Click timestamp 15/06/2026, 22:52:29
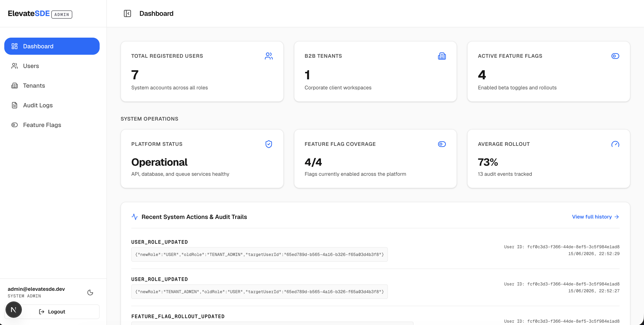This screenshot has height=325, width=644. (x=594, y=254)
